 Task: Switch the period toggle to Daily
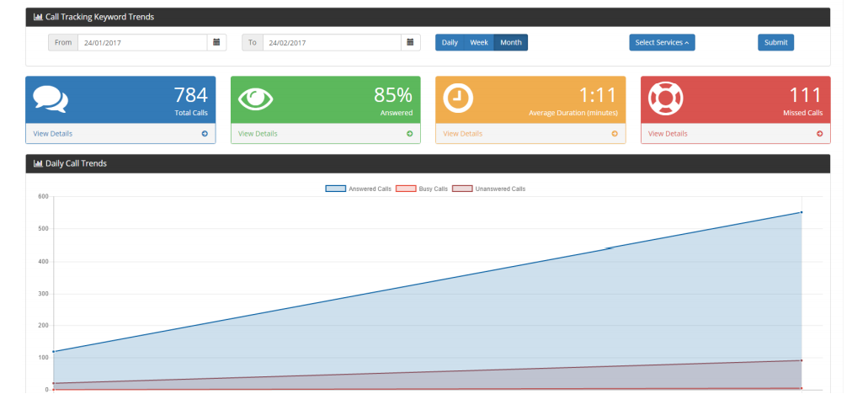[x=450, y=43]
